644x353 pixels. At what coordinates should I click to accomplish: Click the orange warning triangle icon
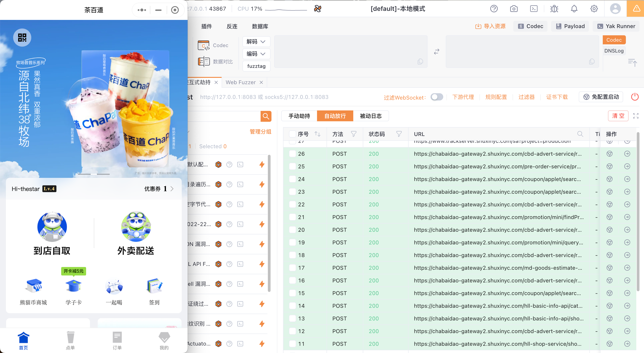[636, 9]
